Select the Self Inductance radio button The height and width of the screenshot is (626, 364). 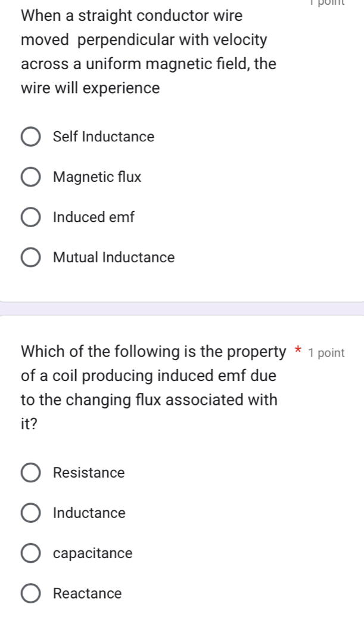click(32, 137)
